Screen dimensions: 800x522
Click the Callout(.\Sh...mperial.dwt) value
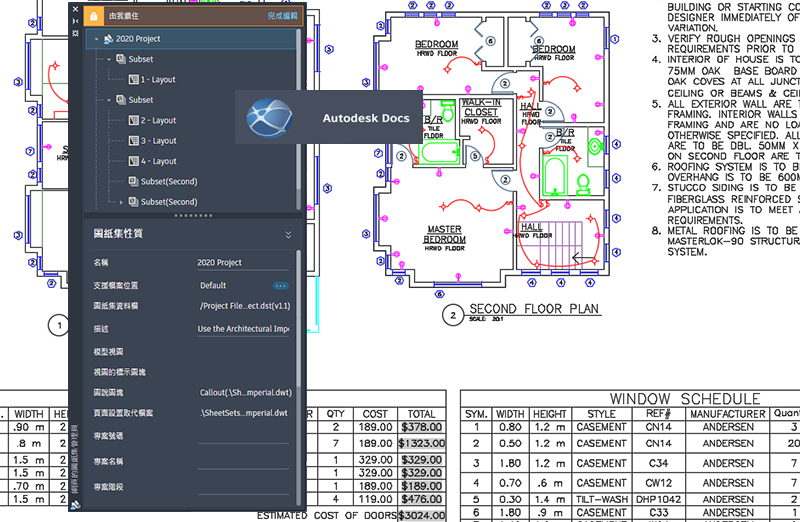[x=245, y=392]
